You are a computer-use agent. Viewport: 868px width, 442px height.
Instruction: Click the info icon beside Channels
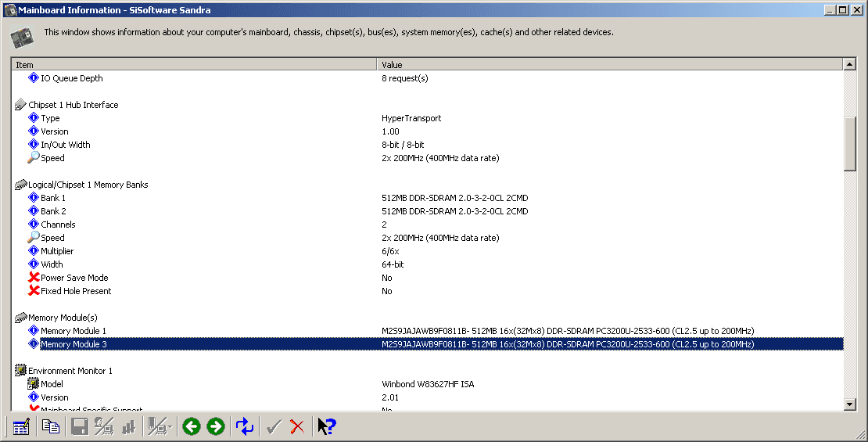click(33, 224)
